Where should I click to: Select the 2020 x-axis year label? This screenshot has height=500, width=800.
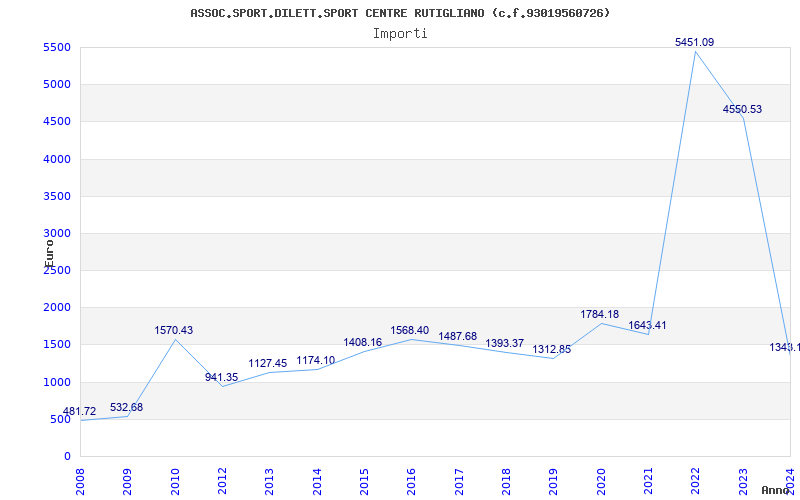(x=601, y=482)
